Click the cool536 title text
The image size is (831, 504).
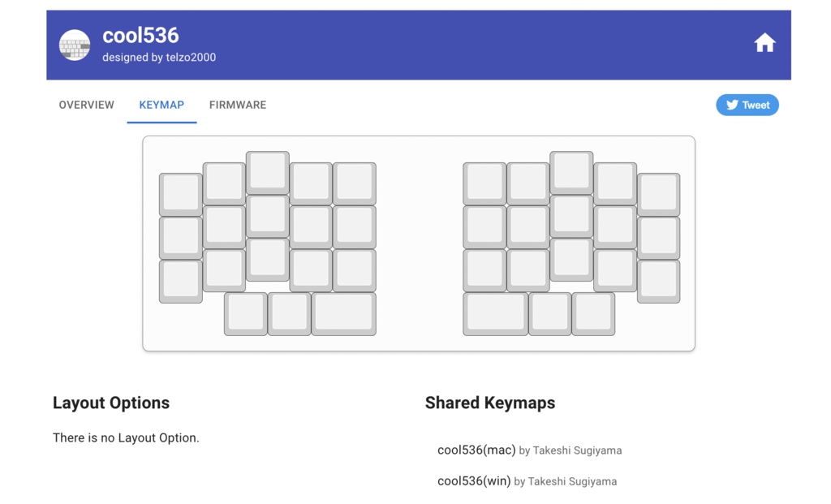tap(140, 36)
